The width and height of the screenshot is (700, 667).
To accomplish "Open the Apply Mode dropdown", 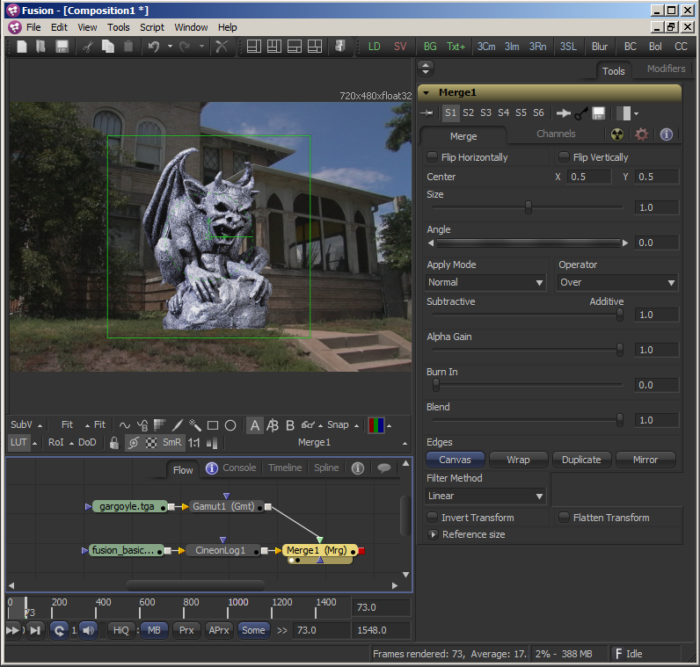I will coord(486,283).
